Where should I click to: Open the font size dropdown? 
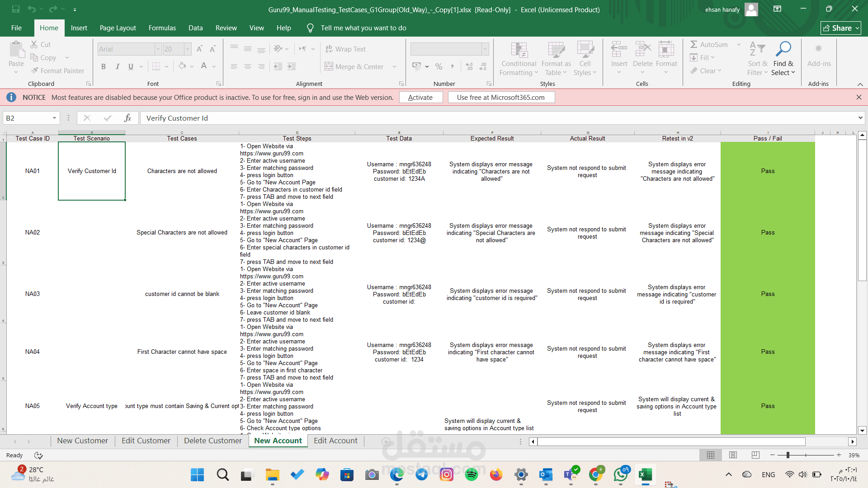tap(188, 49)
